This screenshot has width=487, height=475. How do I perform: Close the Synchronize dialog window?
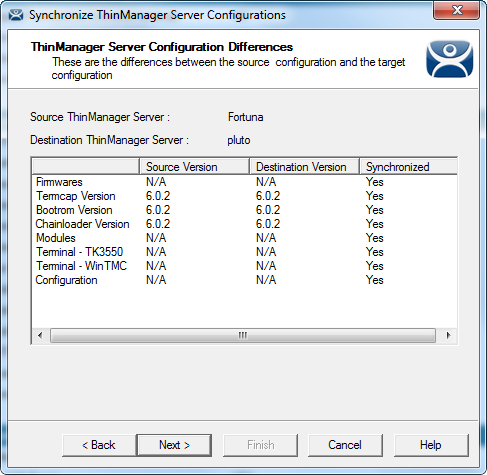click(456, 10)
